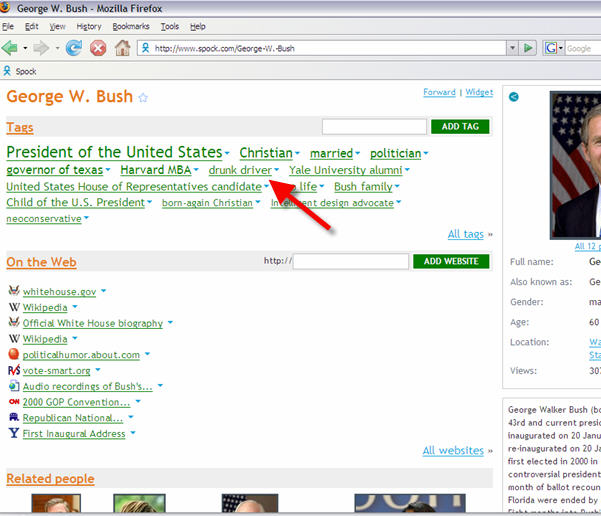Expand the dropdown arrow beside neoconservative tag
Image resolution: width=601 pixels, height=516 pixels.
(x=86, y=217)
